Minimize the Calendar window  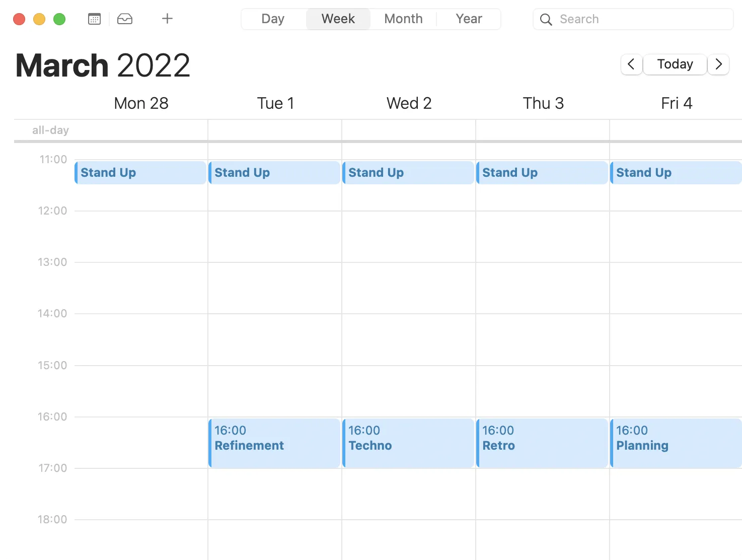[x=39, y=19]
